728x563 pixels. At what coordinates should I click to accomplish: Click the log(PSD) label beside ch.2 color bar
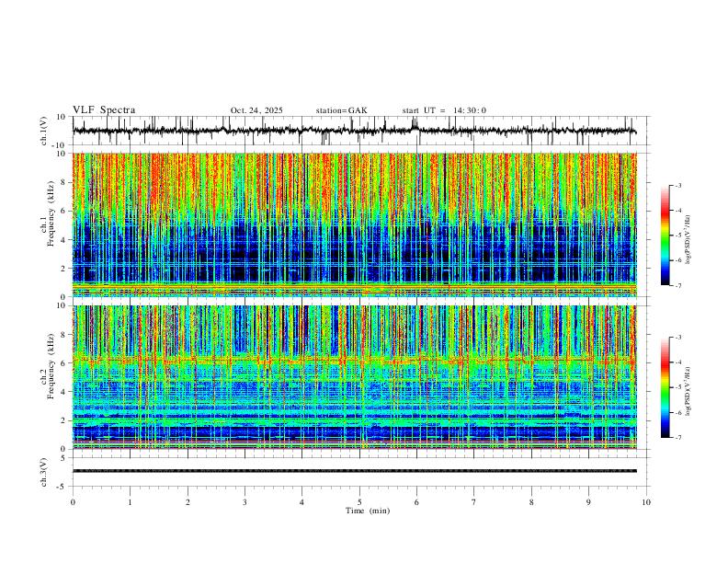(688, 391)
